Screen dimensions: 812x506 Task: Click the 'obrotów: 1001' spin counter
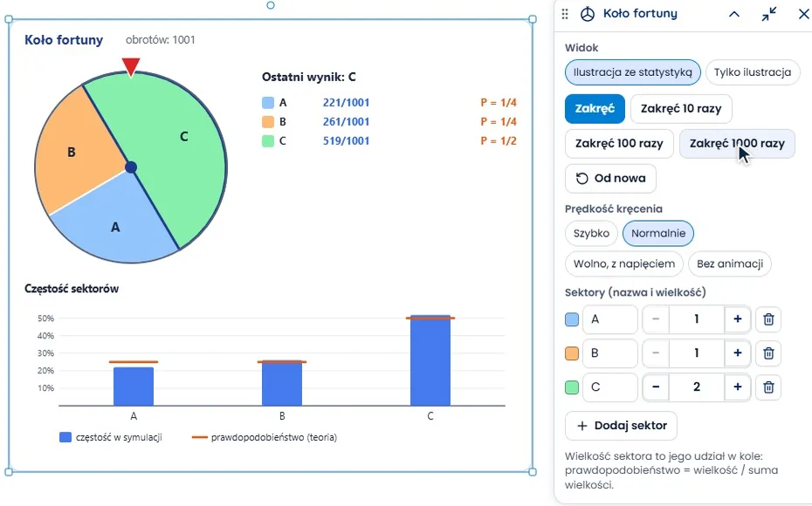coord(161,40)
